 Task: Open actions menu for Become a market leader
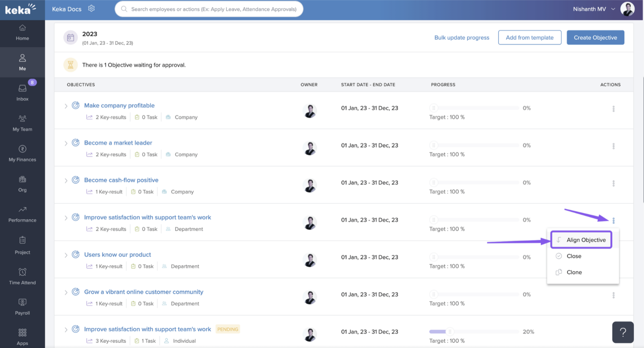click(x=614, y=146)
